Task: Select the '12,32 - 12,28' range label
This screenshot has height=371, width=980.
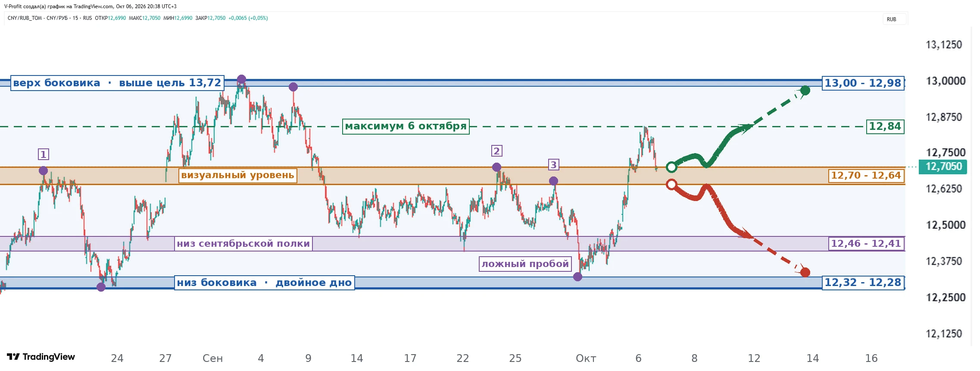Action: coord(863,283)
